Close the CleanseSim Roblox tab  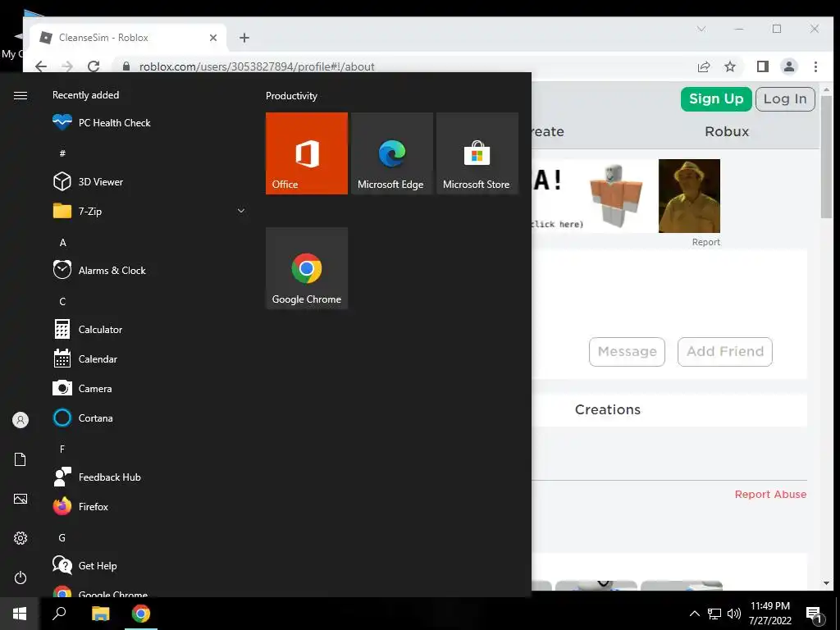[x=213, y=38]
